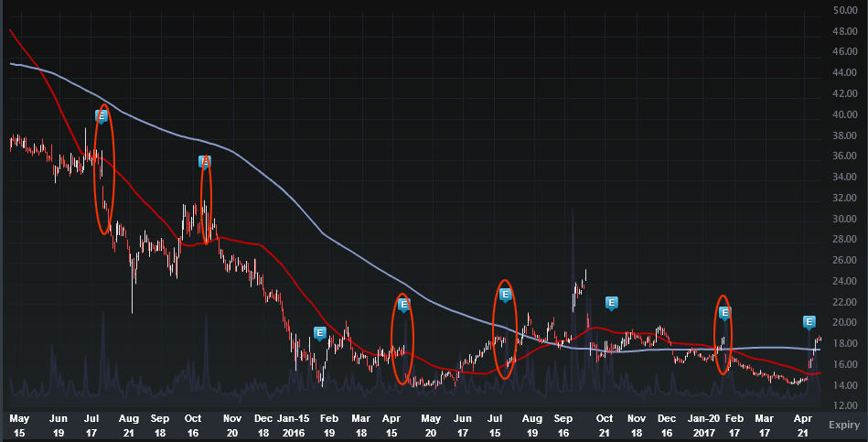868x442 pixels.
Task: Select the 'Jun 17' axis date
Action: coord(462,426)
